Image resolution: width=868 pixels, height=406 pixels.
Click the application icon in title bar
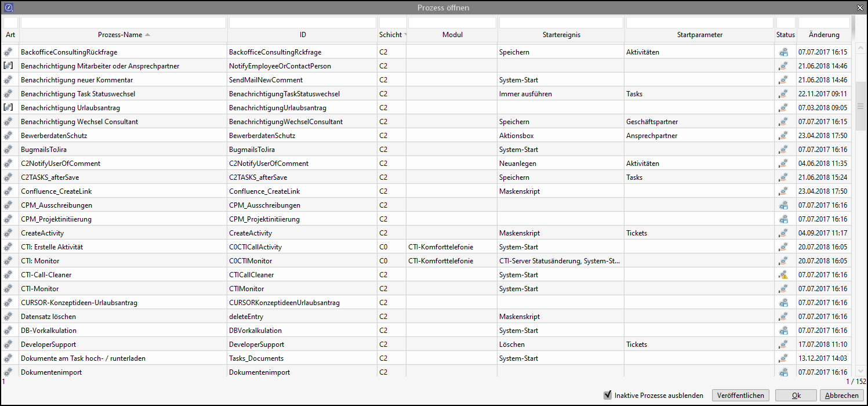click(x=8, y=8)
